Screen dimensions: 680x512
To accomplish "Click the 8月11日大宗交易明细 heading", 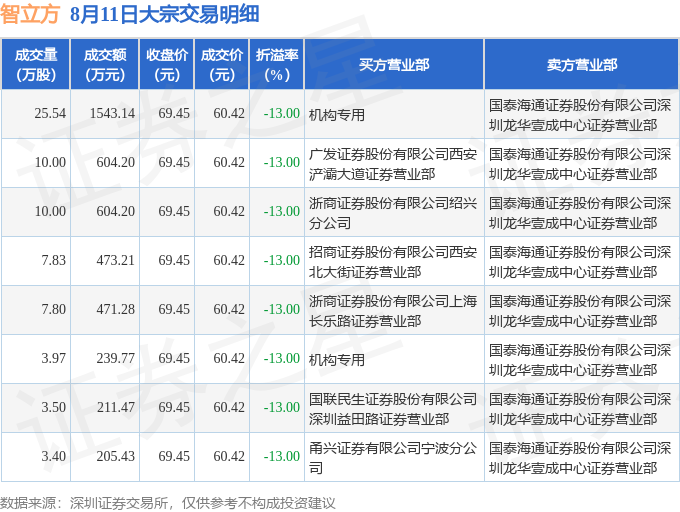I will [164, 14].
